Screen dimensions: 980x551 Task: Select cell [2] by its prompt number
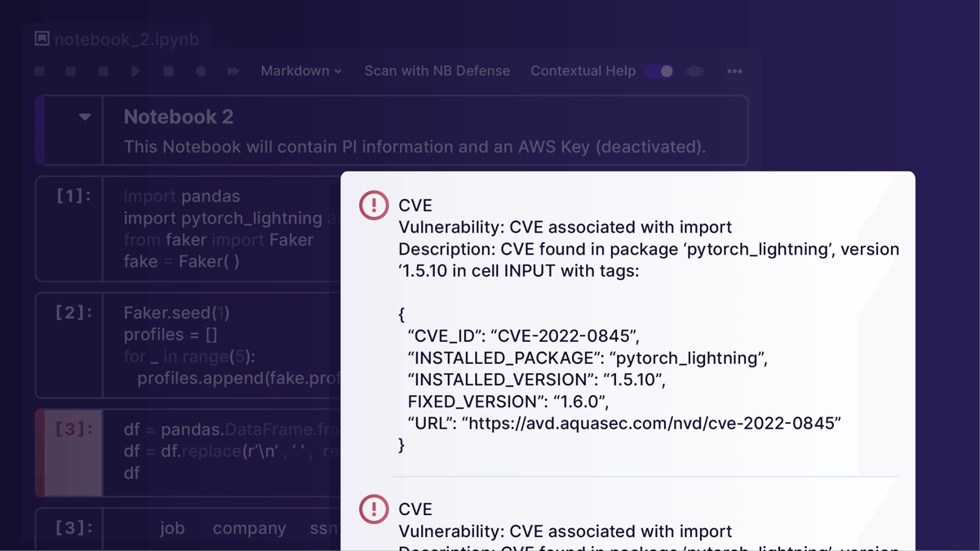click(73, 313)
